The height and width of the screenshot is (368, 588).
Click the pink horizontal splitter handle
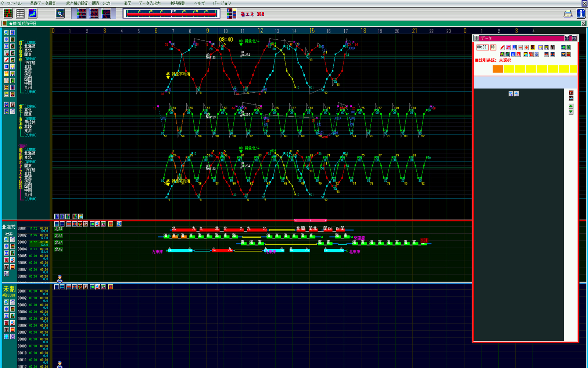tap(311, 220)
